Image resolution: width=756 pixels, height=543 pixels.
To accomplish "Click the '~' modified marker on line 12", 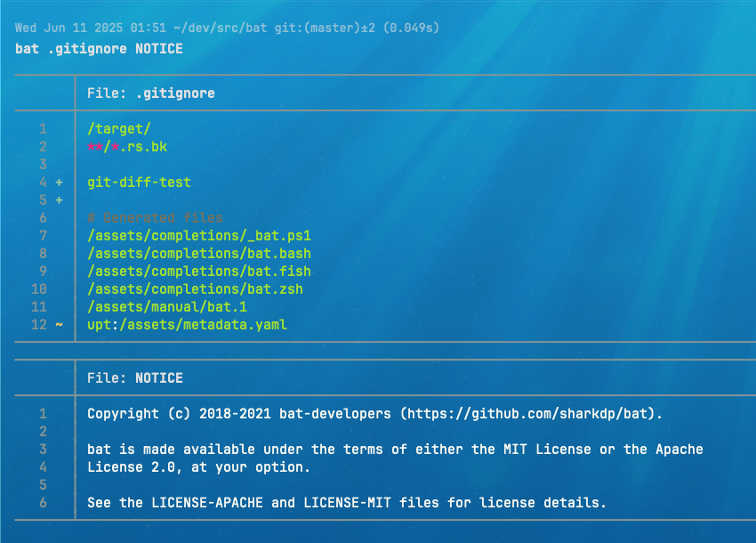I will (x=59, y=325).
